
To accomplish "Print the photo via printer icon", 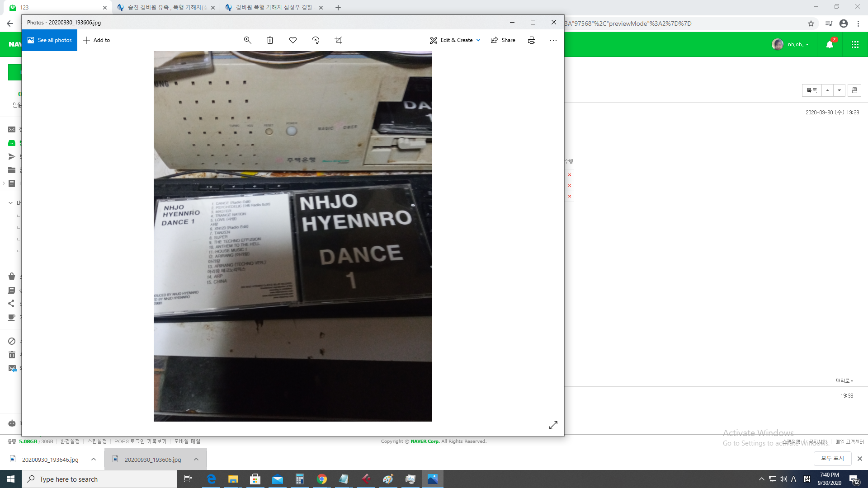I will [532, 40].
